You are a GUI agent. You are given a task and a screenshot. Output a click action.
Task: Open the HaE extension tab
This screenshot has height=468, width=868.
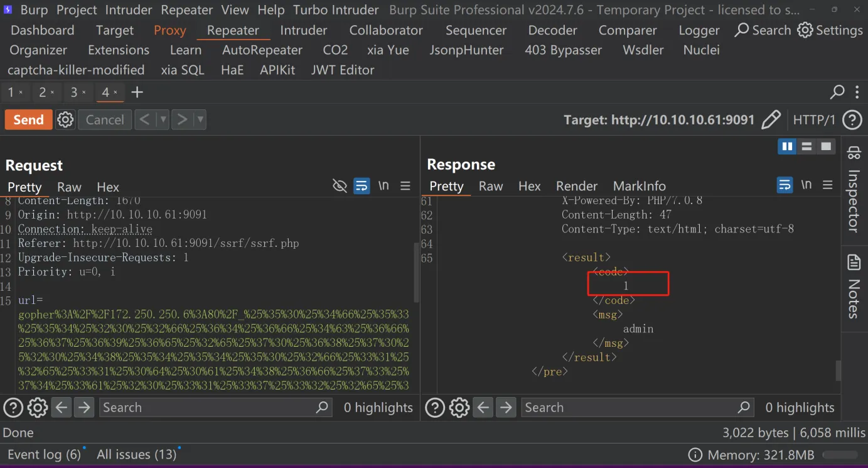(x=232, y=70)
